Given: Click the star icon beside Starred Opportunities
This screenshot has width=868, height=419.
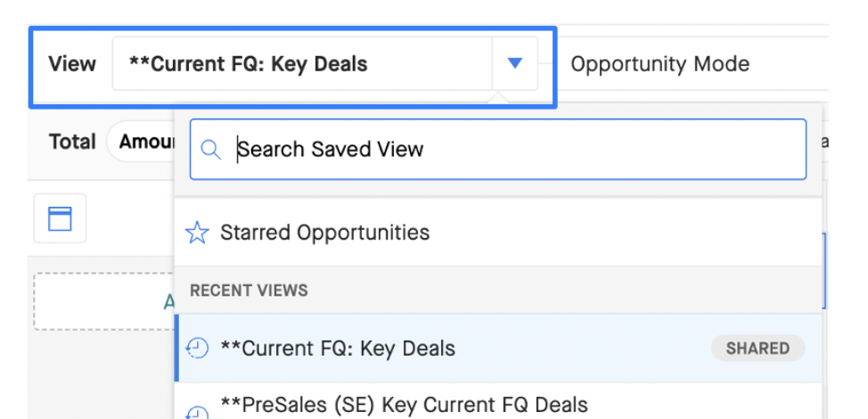Looking at the screenshot, I should pyautogui.click(x=197, y=233).
